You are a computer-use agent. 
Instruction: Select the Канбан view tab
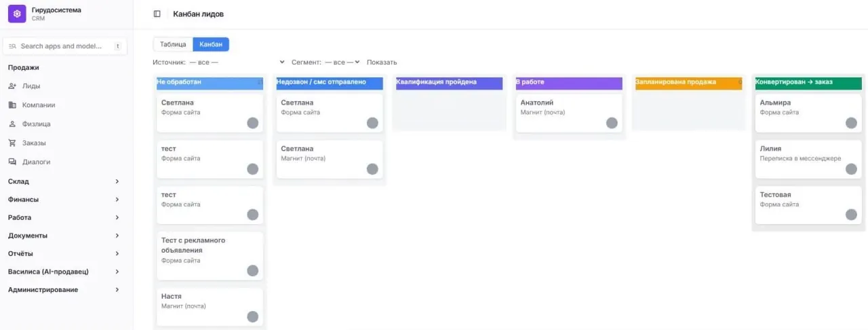click(x=211, y=44)
